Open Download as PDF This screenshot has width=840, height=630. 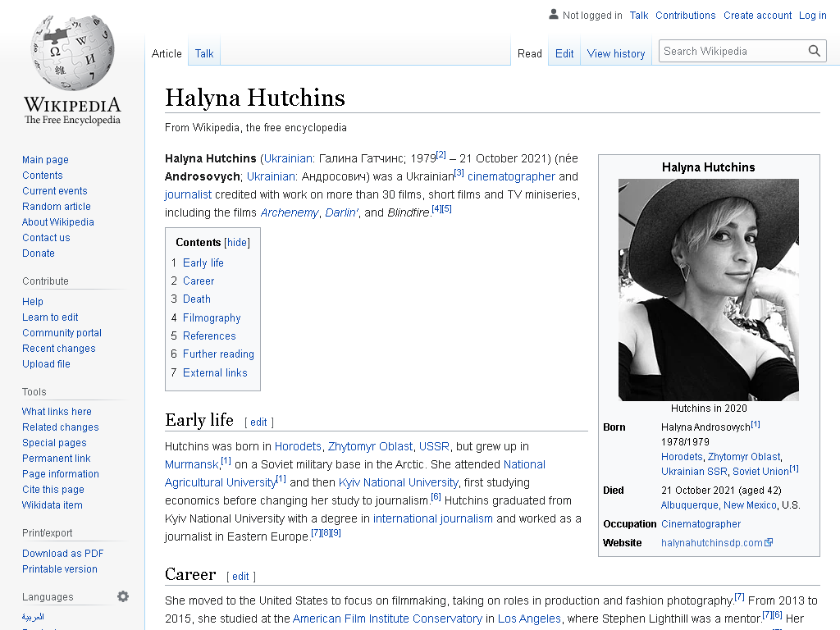[x=62, y=554]
